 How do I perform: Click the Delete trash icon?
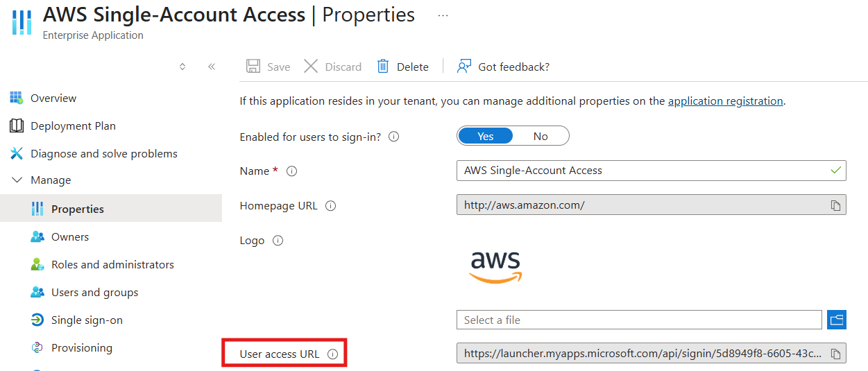coord(383,67)
